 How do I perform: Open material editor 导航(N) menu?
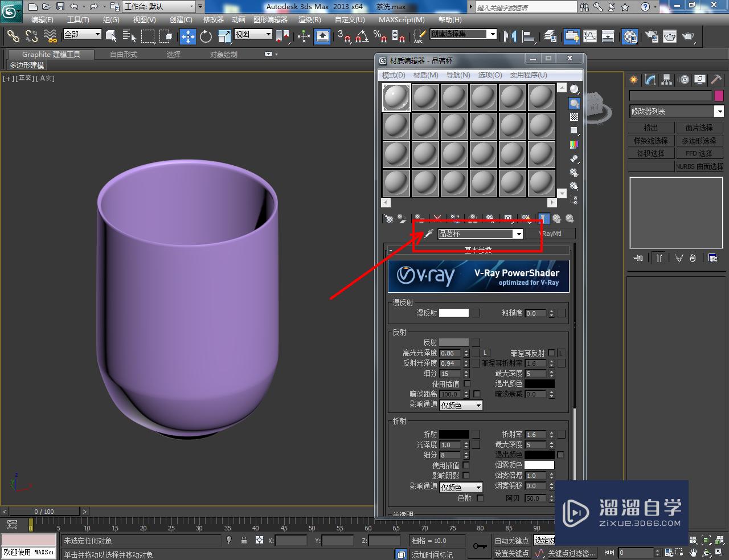pyautogui.click(x=458, y=75)
